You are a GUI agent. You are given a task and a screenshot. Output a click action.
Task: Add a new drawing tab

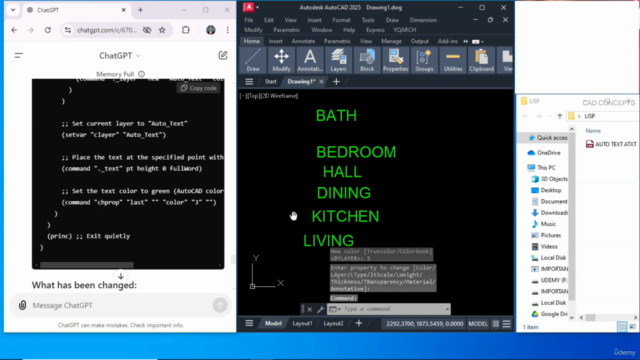click(336, 82)
